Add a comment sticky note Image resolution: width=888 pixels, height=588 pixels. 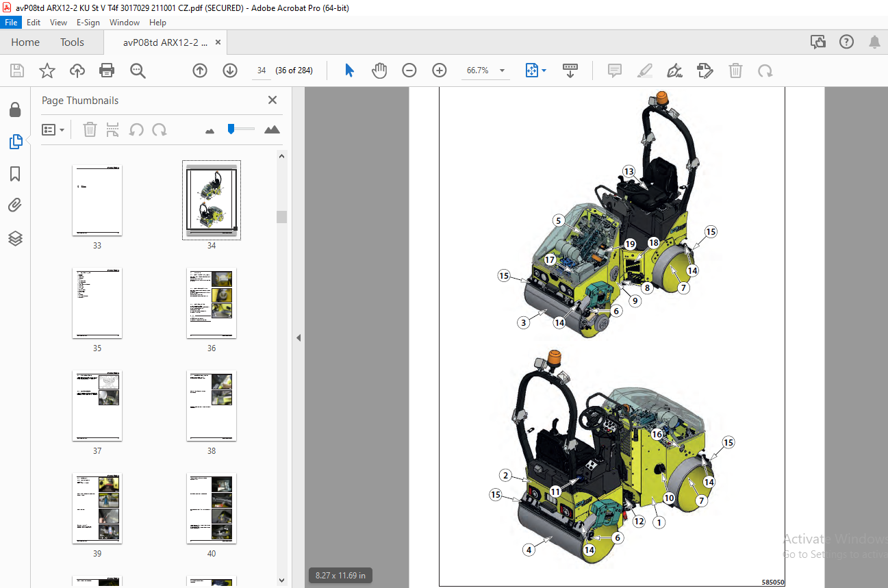(615, 71)
